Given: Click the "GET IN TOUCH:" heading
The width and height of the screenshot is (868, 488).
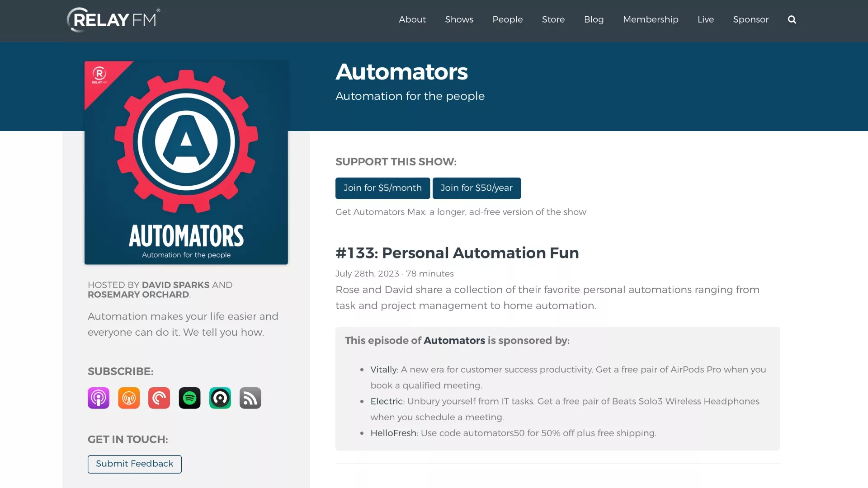Looking at the screenshot, I should 128,440.
